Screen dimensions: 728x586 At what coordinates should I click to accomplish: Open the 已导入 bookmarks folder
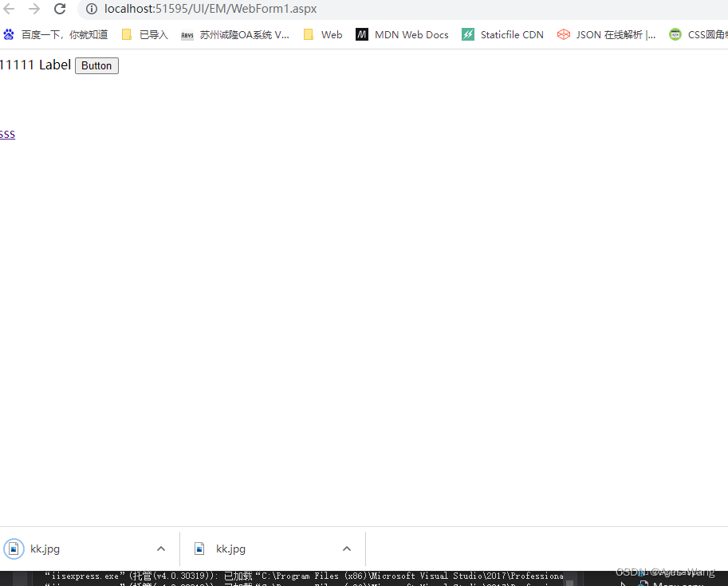click(144, 34)
